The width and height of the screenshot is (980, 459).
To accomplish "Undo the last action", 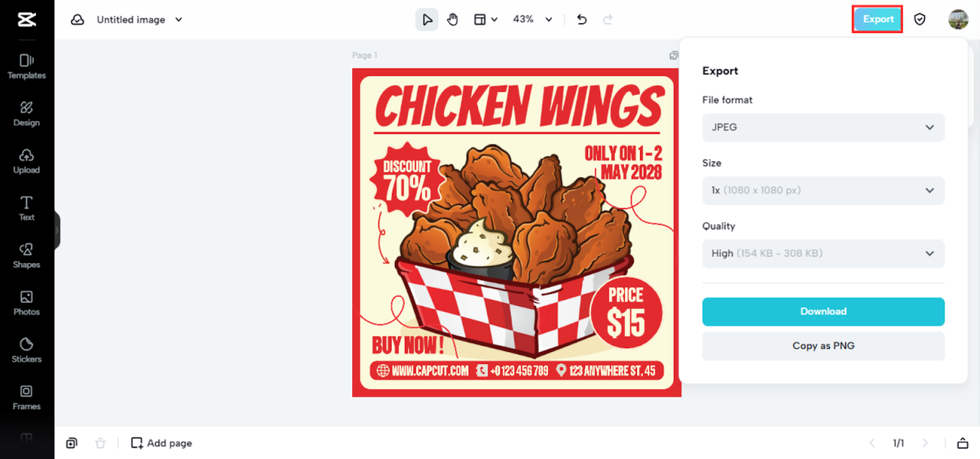I will coord(582,20).
